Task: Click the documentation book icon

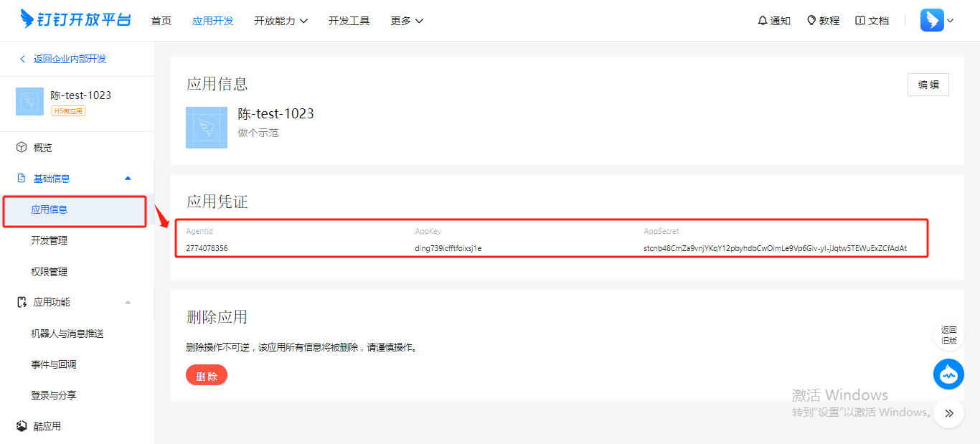Action: 860,21
